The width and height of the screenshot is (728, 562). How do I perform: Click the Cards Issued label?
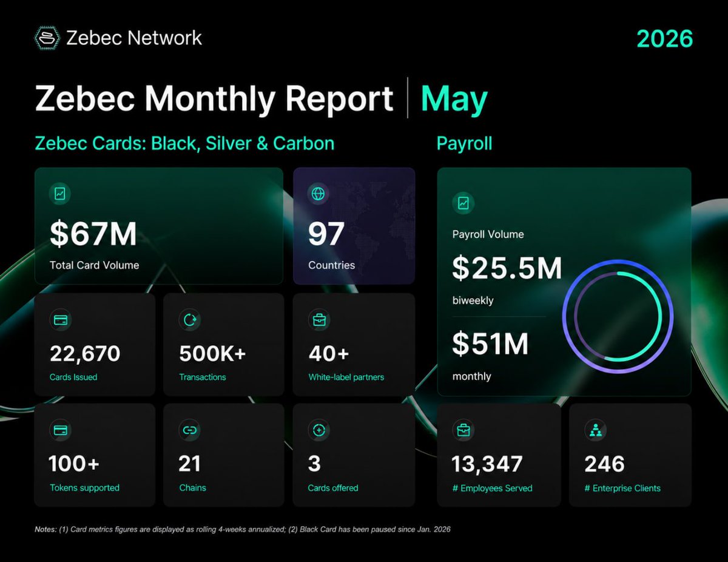73,377
